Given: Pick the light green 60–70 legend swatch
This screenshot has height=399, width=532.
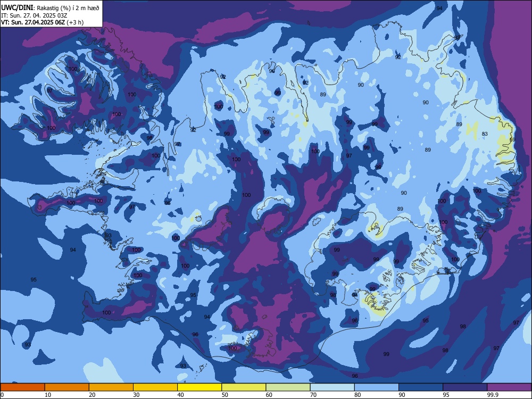Looking at the screenshot, I should (288, 387).
